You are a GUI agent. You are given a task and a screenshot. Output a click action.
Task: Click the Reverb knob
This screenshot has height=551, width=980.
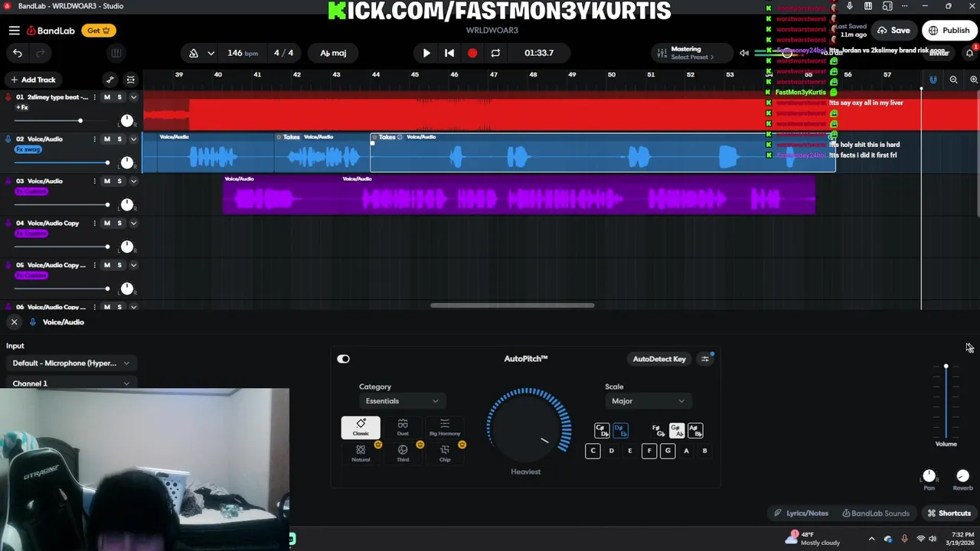(x=963, y=476)
